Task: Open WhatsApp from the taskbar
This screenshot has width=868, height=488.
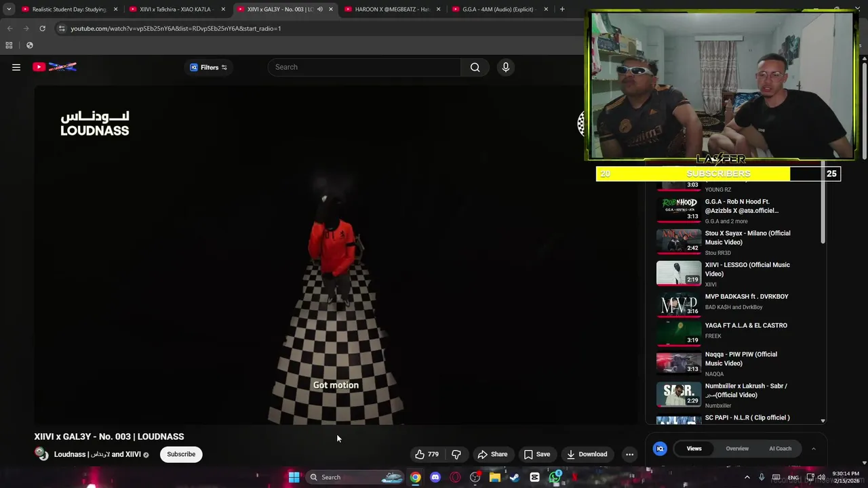Action: (x=555, y=477)
